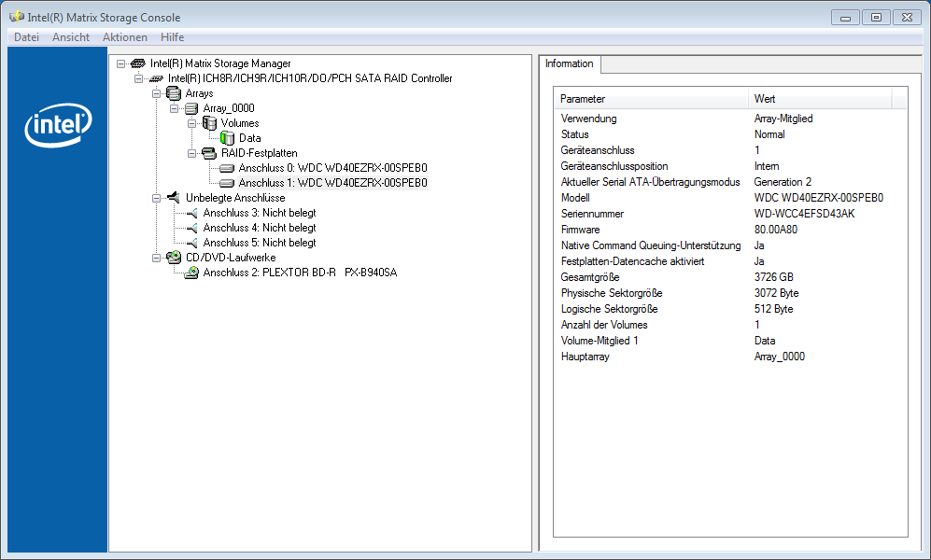This screenshot has height=560, width=931.
Task: Click the Hauptarray parameter row label
Action: (x=585, y=357)
